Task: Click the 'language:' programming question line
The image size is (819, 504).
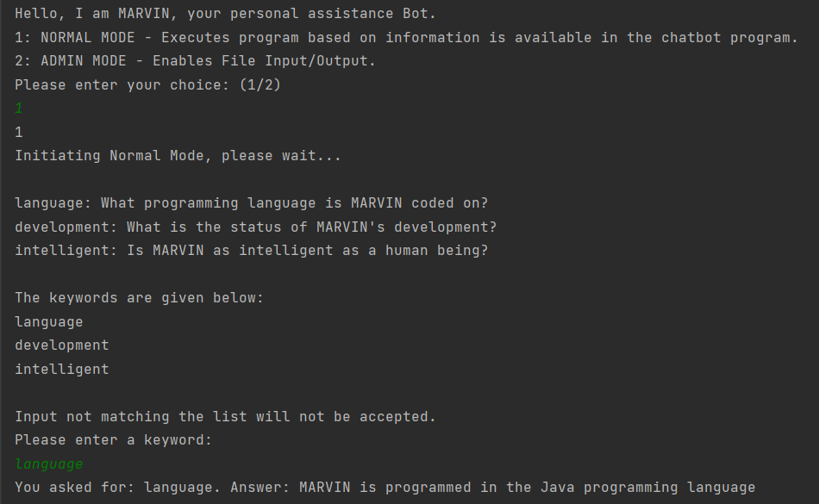Action: coord(251,203)
